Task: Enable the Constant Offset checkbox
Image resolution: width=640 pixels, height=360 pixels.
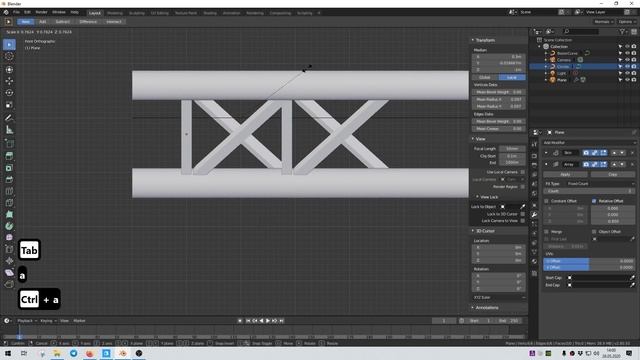Action: 547,201
